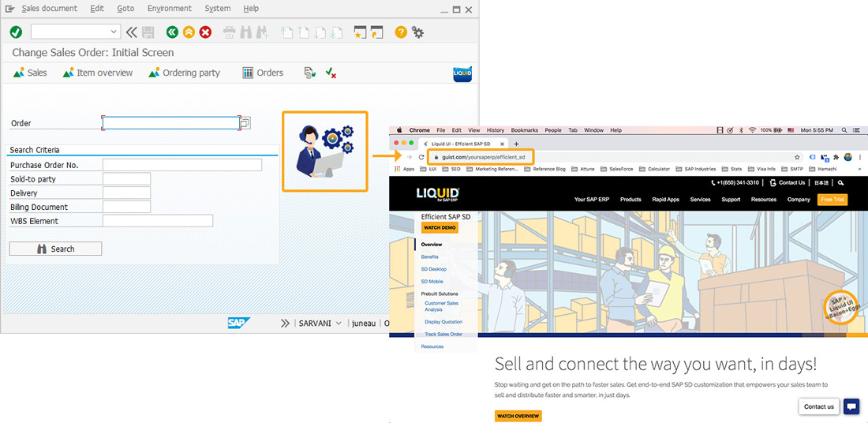Viewport: 868px width, 423px height.
Task: Open the Sales document menu
Action: point(49,9)
